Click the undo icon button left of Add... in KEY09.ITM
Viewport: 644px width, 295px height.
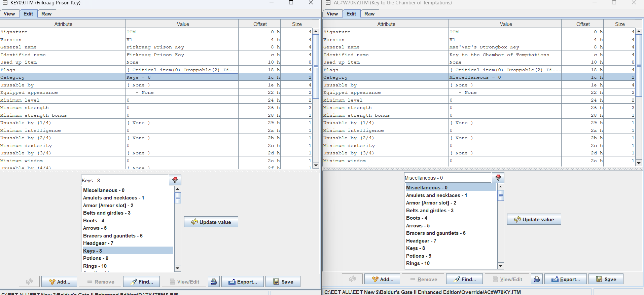[x=29, y=282]
